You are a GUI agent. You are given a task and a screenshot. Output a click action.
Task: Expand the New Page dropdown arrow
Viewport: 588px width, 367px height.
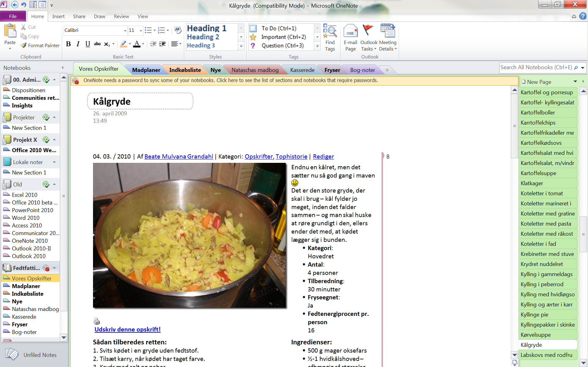(x=575, y=82)
